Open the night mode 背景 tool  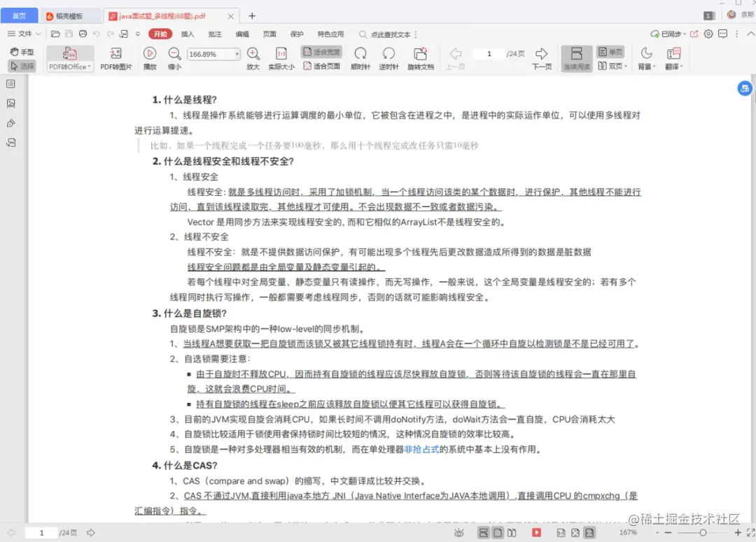(x=645, y=59)
